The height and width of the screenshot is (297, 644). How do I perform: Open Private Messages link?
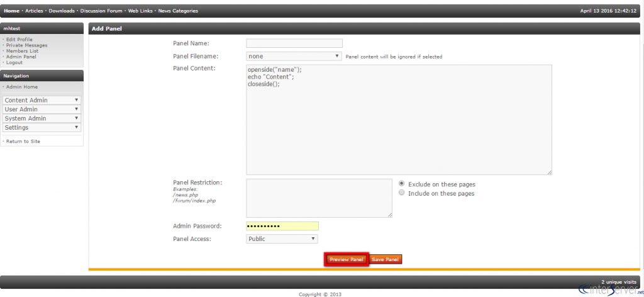tap(26, 45)
